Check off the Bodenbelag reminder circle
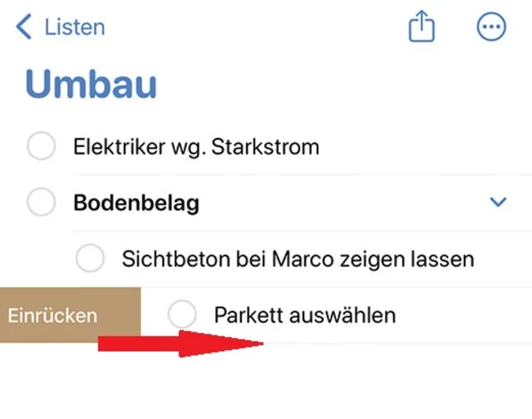Screen dimensions: 532x419 click(x=41, y=202)
